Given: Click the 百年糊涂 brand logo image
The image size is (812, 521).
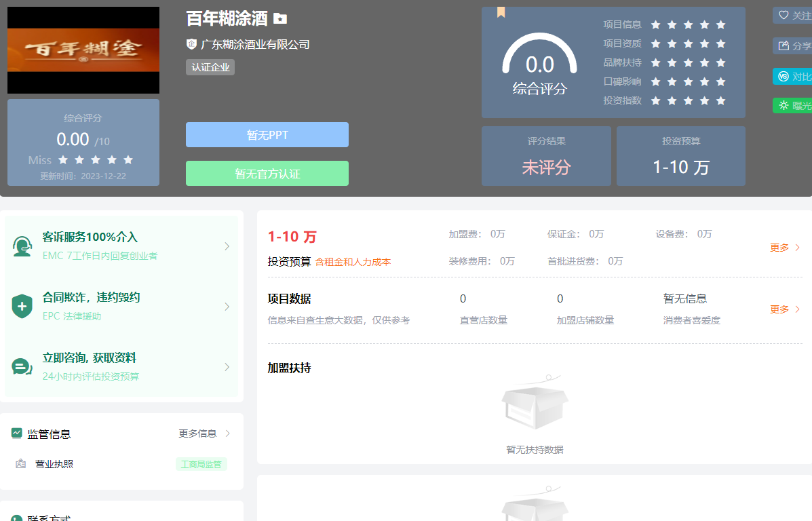Looking at the screenshot, I should (83, 50).
